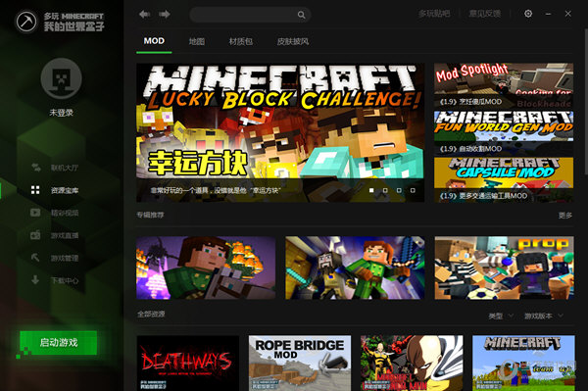Open 精彩视频 via the play icon

pos(35,213)
